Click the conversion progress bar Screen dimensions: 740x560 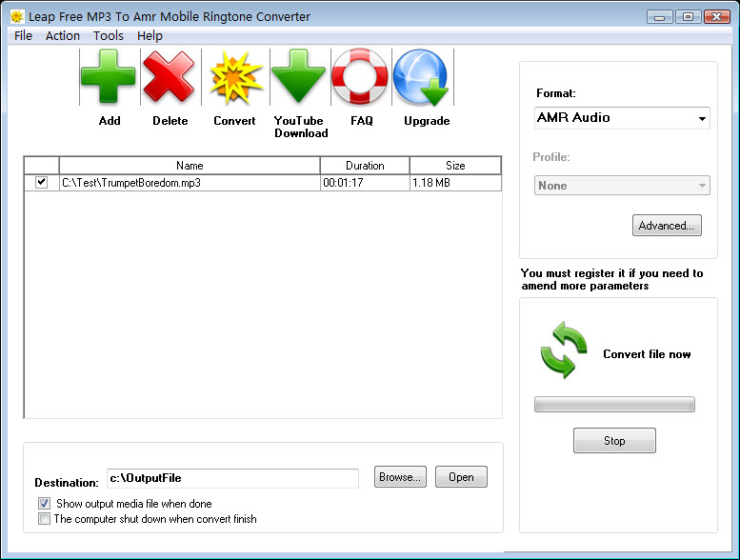pos(614,405)
